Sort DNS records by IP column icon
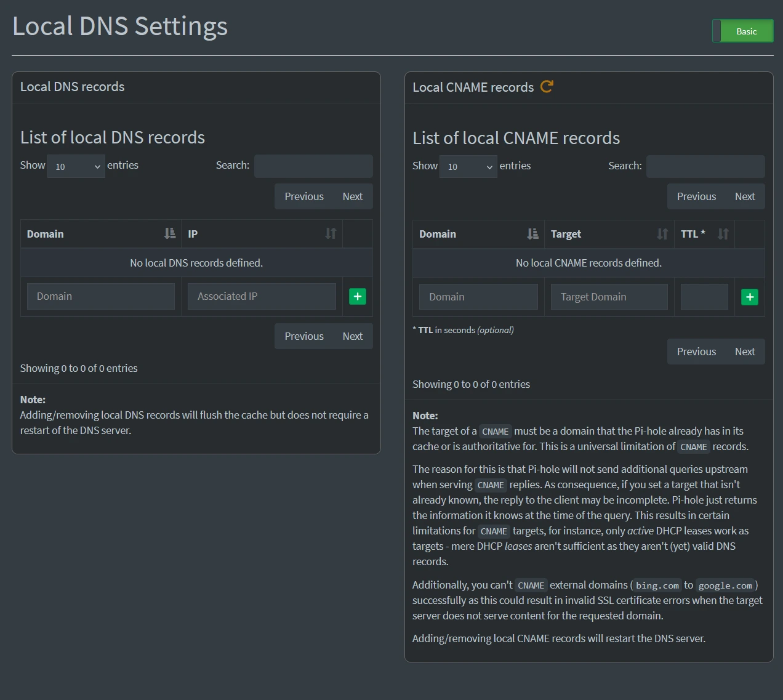Viewport: 783px width, 700px height. (x=331, y=233)
